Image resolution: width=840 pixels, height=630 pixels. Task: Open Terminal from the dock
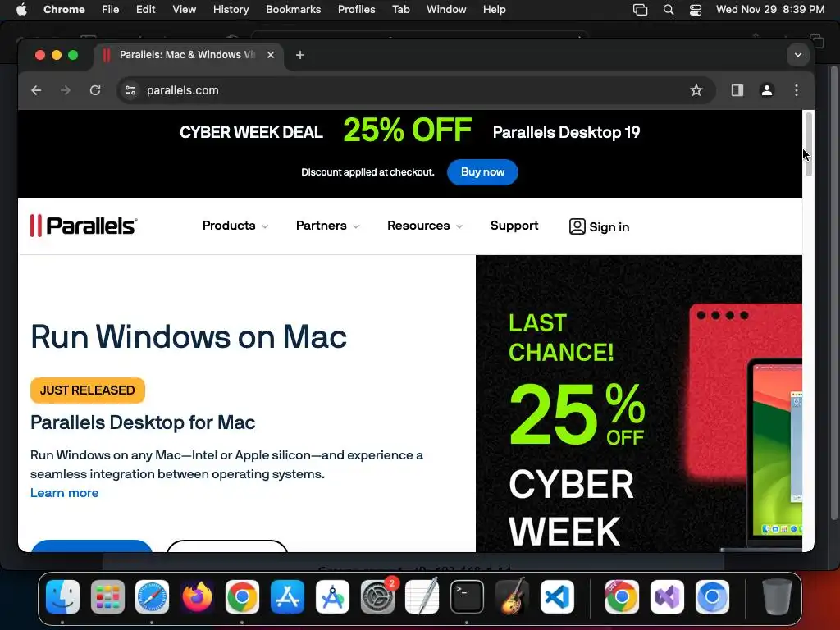pos(467,596)
